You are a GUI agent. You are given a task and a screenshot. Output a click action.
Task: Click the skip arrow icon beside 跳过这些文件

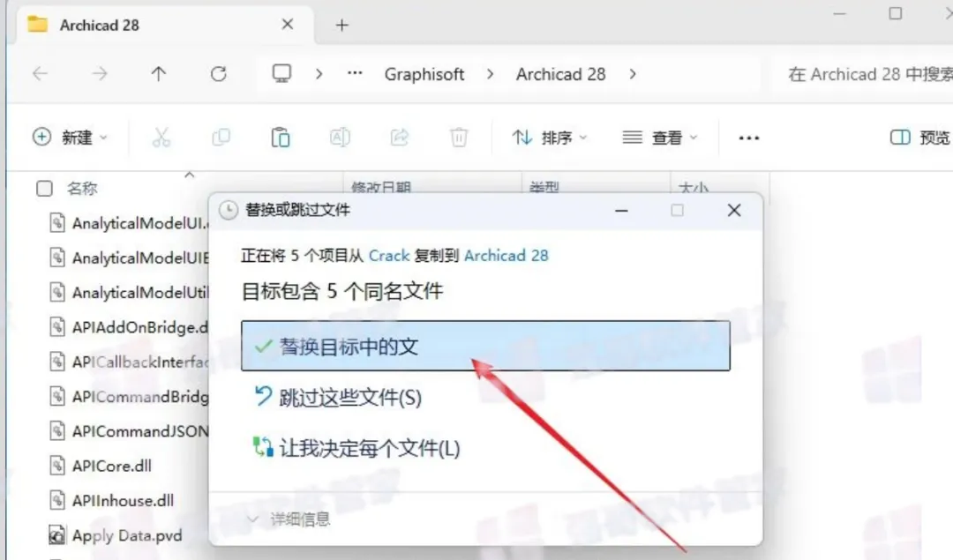click(x=263, y=396)
